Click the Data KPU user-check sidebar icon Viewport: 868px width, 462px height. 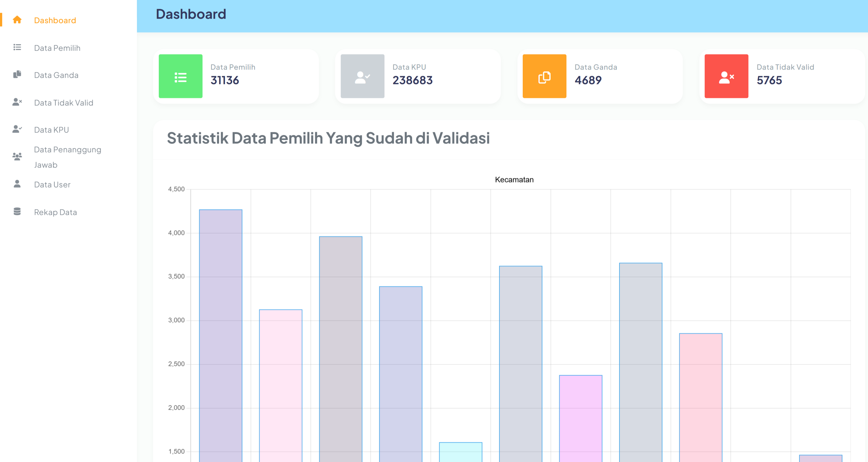17,129
